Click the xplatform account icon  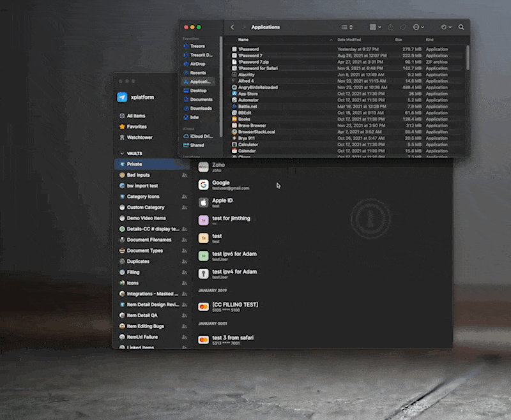pos(122,98)
